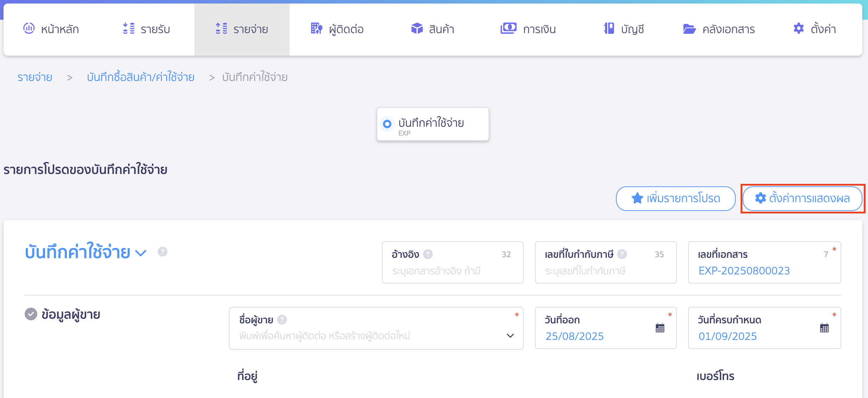This screenshot has height=398, width=868.
Task: Click the ตั้งค่าการแสดงผล button
Action: coord(802,198)
